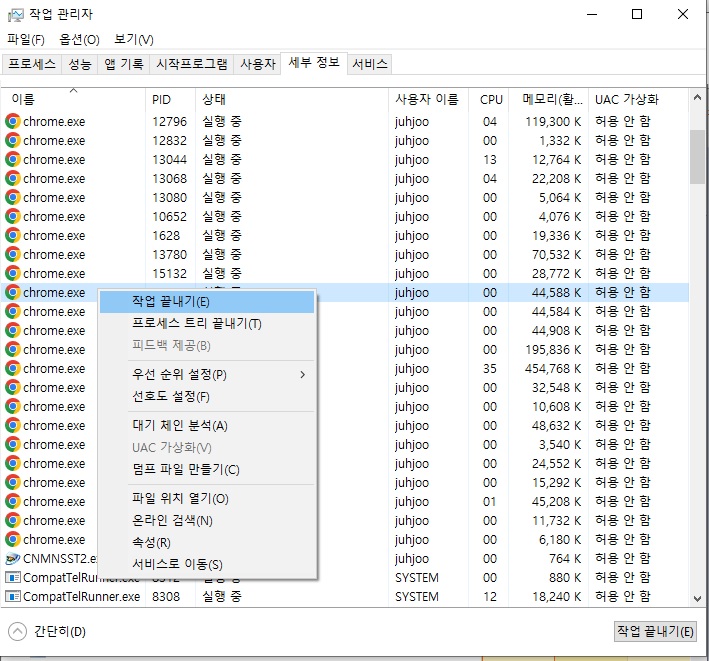Screen dimensions: 709x661
Task: Choose 속성(R) in the context menu
Action: pyautogui.click(x=207, y=542)
